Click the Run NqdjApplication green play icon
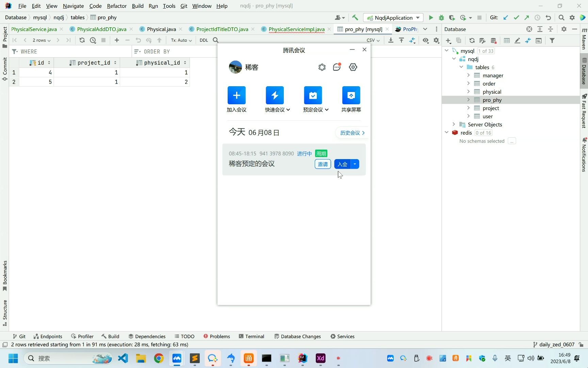 point(431,18)
